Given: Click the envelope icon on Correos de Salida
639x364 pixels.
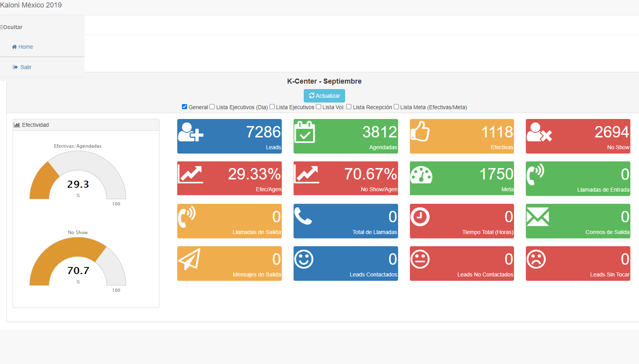Looking at the screenshot, I should click(x=538, y=217).
